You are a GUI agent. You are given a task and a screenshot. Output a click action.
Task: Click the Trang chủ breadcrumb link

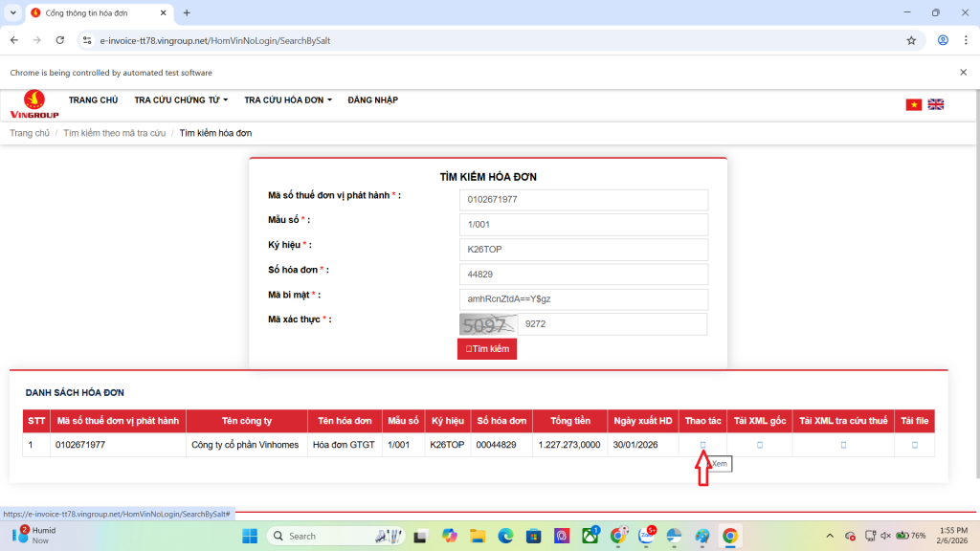[30, 133]
